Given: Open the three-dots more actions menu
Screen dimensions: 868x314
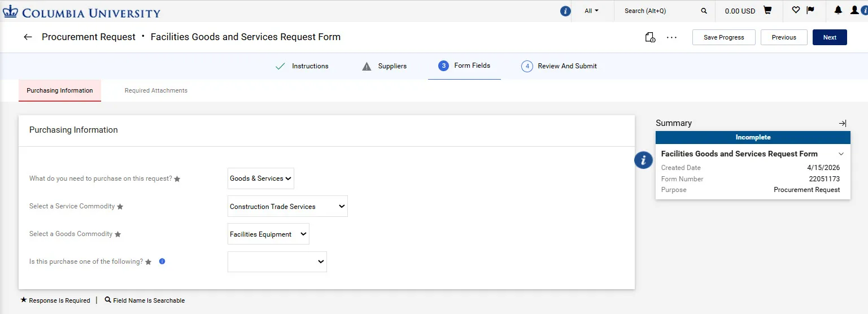Looking at the screenshot, I should click(671, 37).
